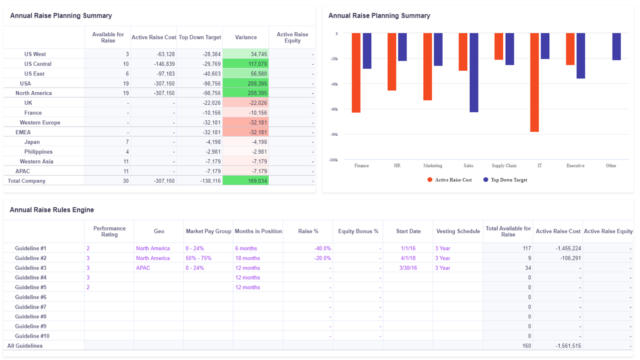Click the orange IT bar in chart

tap(534, 82)
